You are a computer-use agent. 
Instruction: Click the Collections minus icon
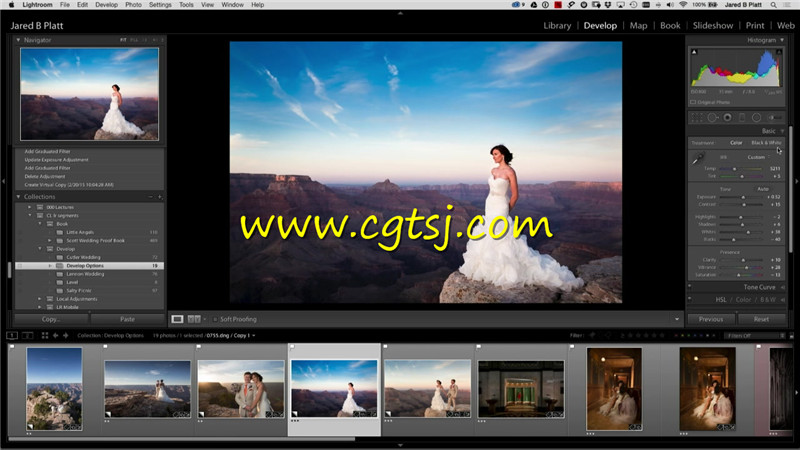click(x=151, y=197)
